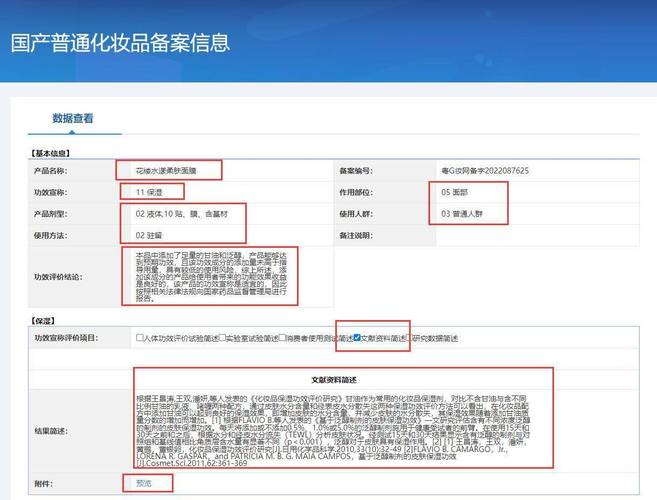Viewport: 657px width, 500px height.
Task: Click the 功效评价结论 paragraph text
Action: [211, 277]
